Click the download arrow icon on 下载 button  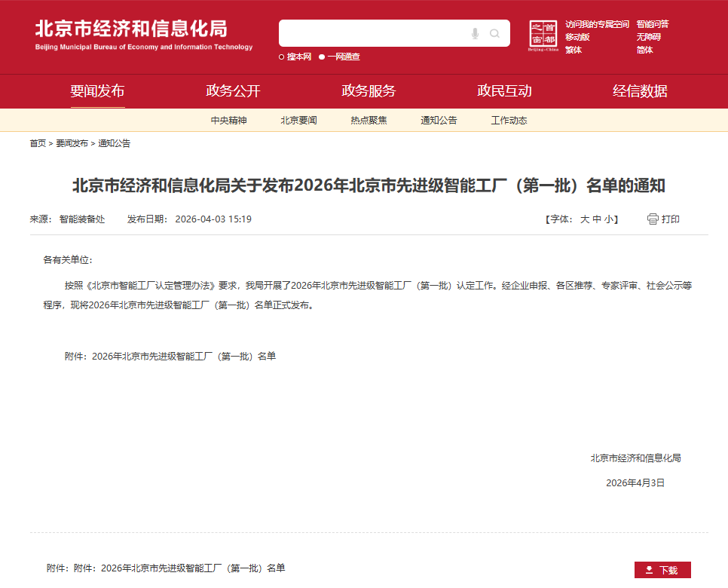649,570
